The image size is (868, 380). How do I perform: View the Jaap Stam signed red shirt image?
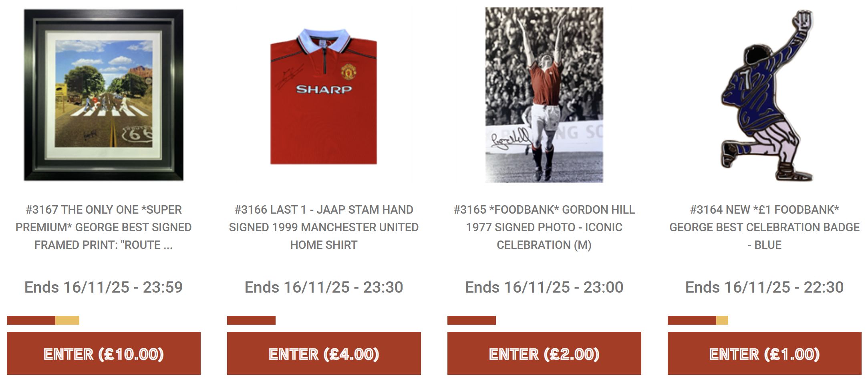[324, 96]
